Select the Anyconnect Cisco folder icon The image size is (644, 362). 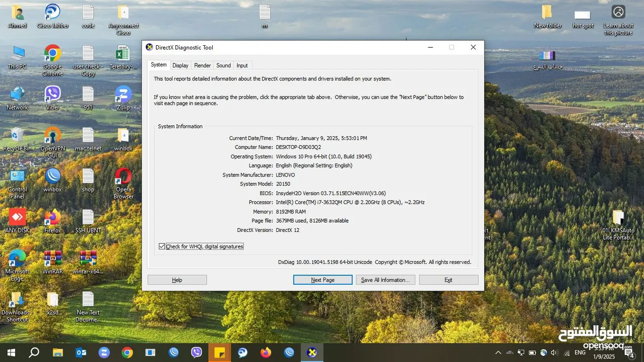[123, 19]
